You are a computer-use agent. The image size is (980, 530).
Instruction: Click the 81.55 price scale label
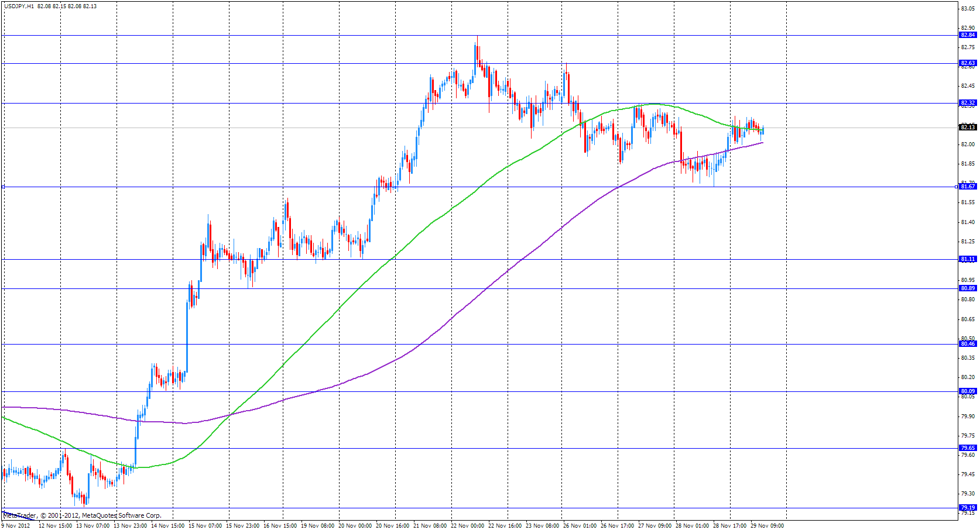pyautogui.click(x=968, y=202)
